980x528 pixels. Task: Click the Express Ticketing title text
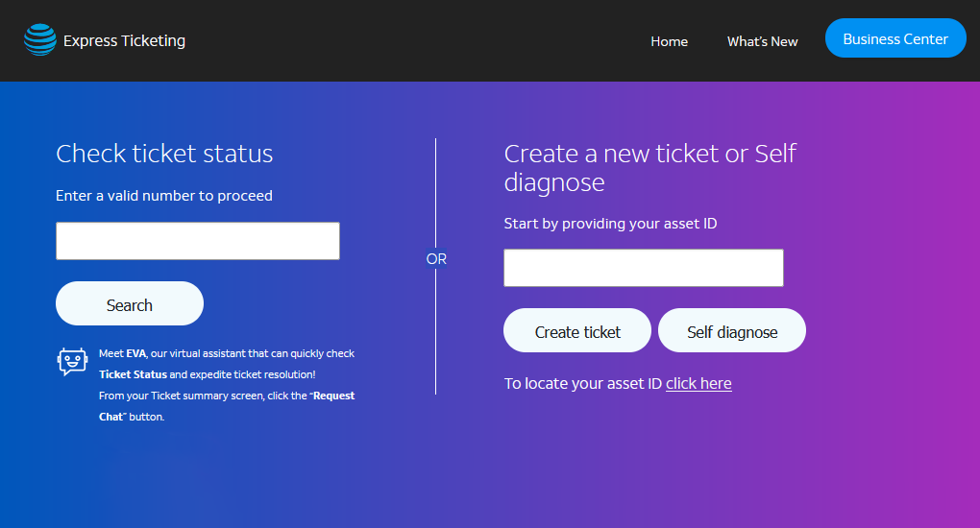[x=124, y=40]
